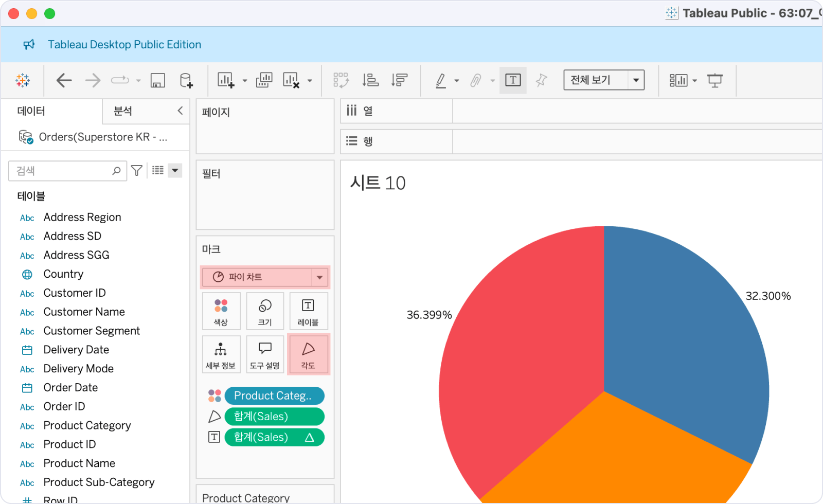
Task: Click the 도구 설명 tooltip marks button
Action: pos(265,354)
